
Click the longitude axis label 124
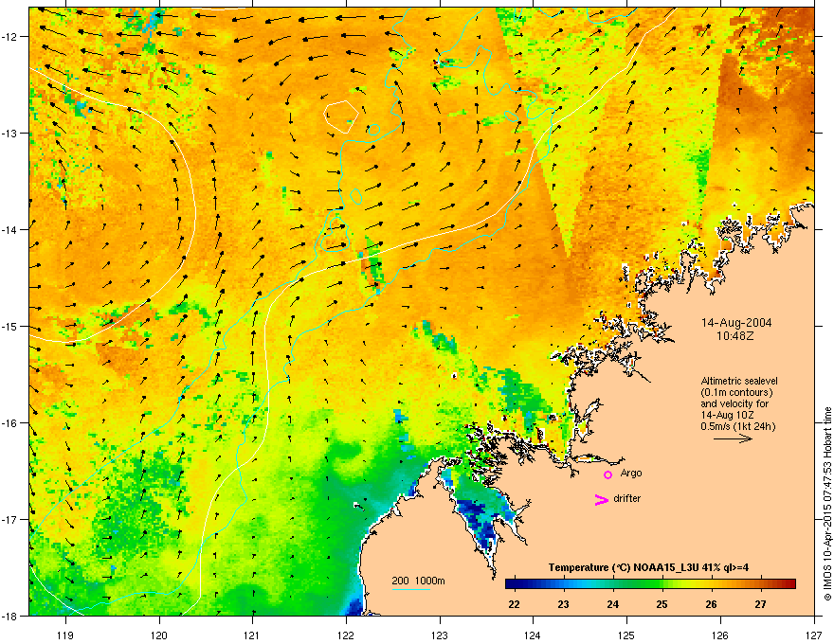(533, 635)
